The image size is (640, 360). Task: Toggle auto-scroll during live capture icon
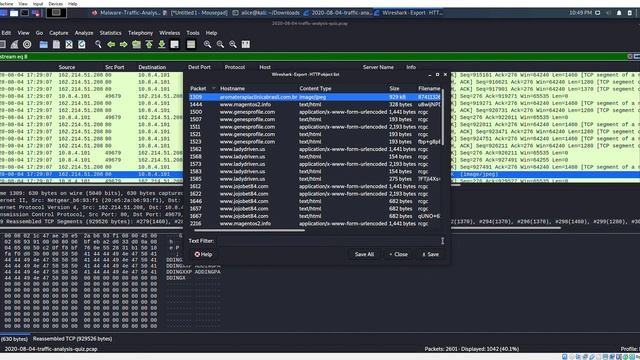coord(174,44)
